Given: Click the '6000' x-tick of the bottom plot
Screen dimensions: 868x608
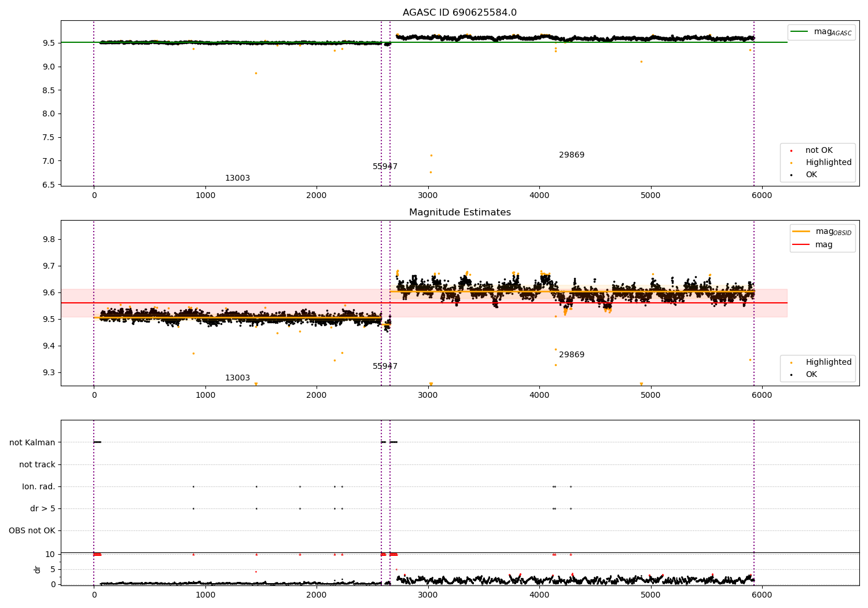Looking at the screenshot, I should [x=762, y=595].
